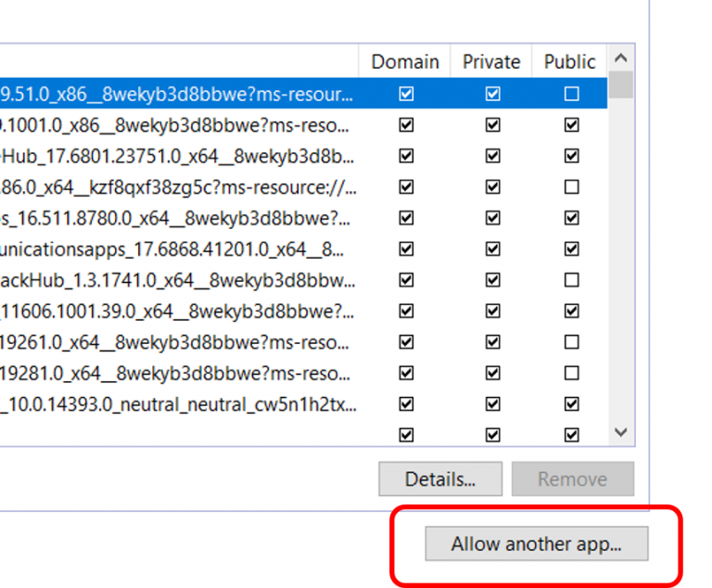This screenshot has height=588, width=712.
Task: Open Details for the selected app
Action: 440,479
